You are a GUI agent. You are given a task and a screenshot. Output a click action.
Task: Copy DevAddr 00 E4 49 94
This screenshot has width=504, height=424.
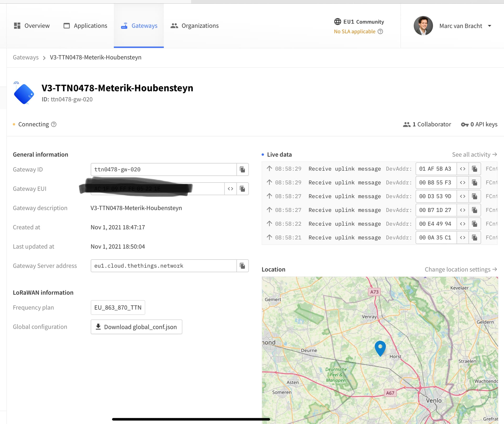(x=475, y=224)
